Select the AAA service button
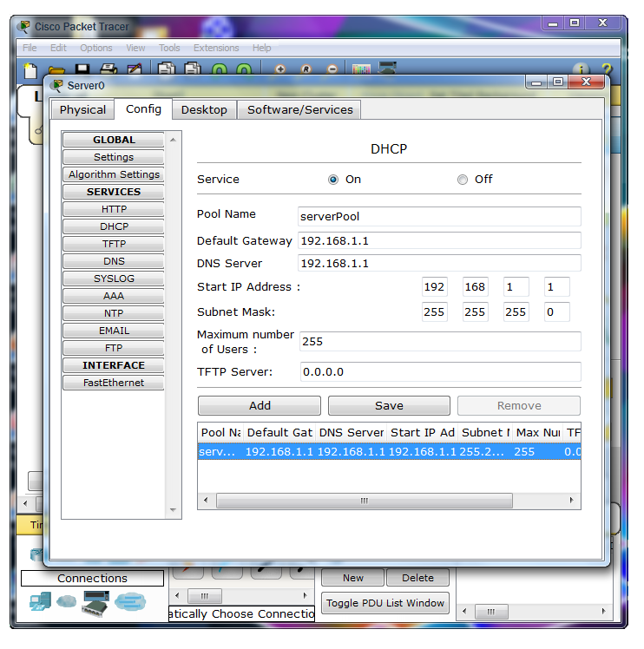The width and height of the screenshot is (644, 649). [114, 297]
